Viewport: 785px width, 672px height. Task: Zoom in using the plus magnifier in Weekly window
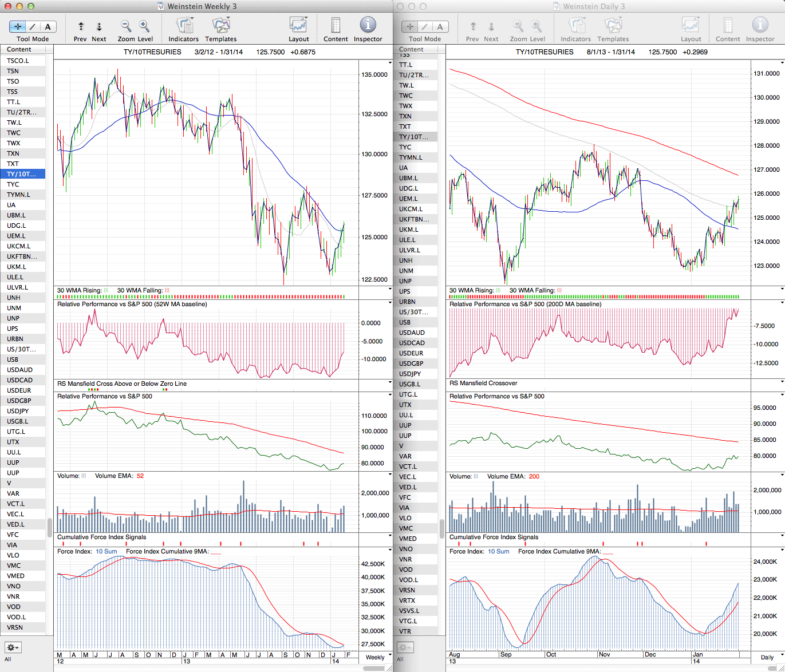144,26
